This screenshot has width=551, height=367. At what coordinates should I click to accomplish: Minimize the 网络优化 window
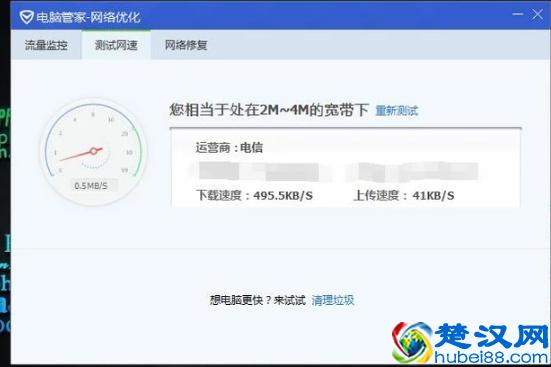click(517, 15)
